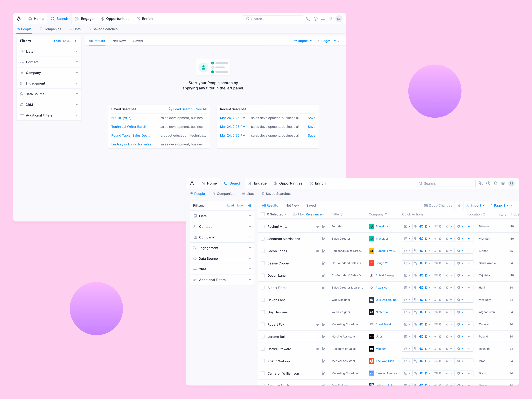This screenshot has height=399, width=532.
Task: Click Salesforce cloud icon for Darrell Steward
Action: (x=318, y=349)
